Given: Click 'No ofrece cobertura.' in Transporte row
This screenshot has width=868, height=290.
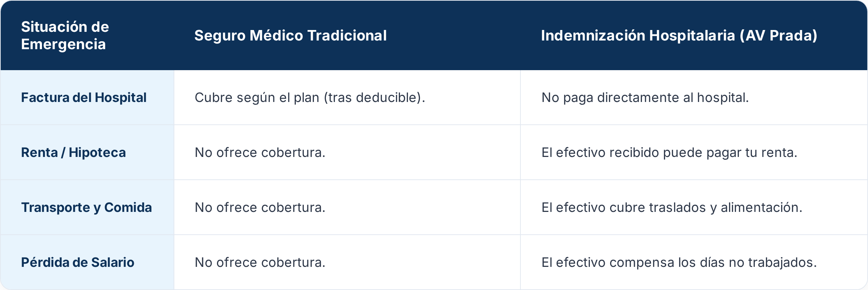Looking at the screenshot, I should coord(260,208).
